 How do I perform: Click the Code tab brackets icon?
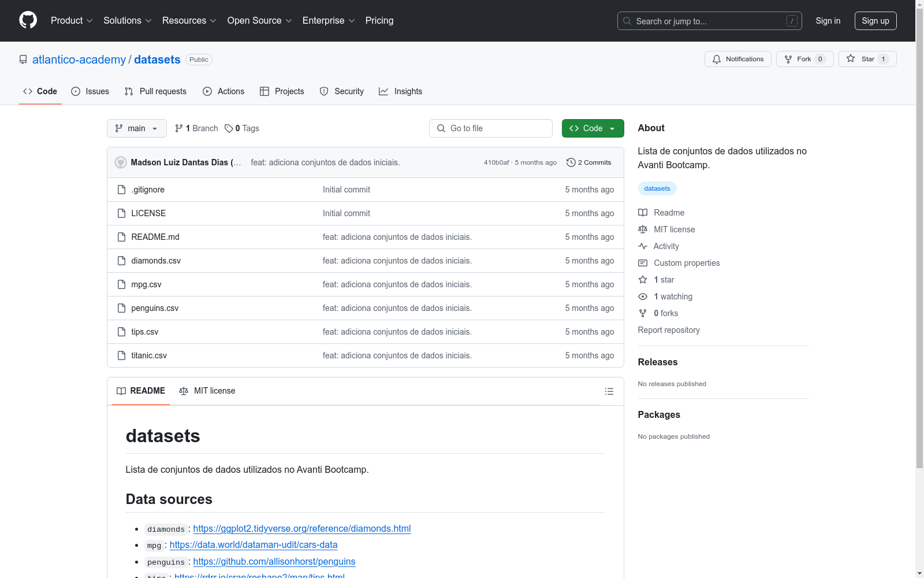(x=28, y=91)
